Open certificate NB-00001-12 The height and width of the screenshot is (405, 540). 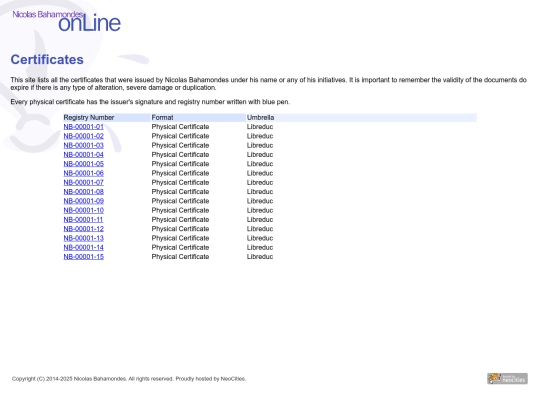point(84,229)
